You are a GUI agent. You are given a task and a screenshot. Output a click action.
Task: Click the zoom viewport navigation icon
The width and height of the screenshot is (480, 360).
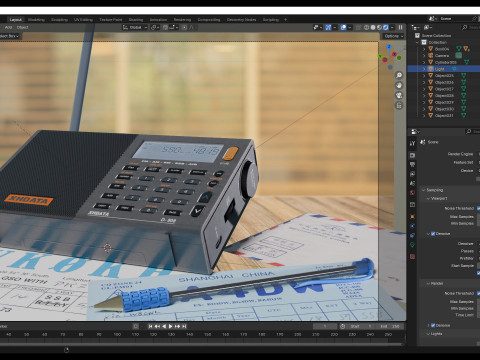[399, 75]
